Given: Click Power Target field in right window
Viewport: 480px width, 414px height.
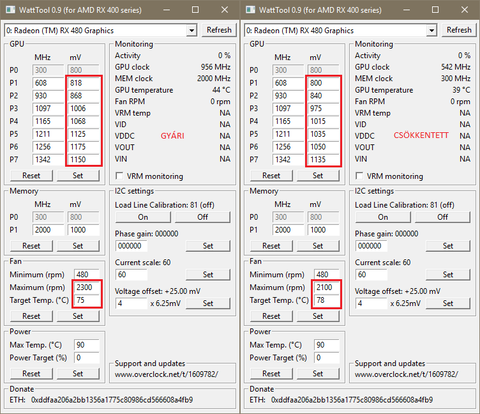Looking at the screenshot, I should click(x=327, y=358).
